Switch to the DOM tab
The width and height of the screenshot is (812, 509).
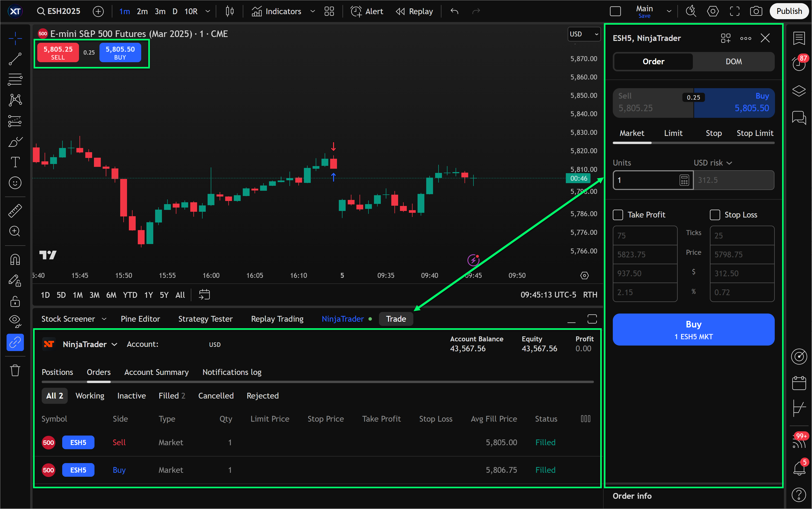734,61
